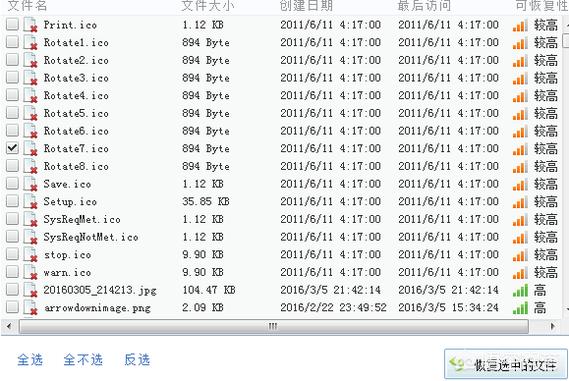The height and width of the screenshot is (381, 569).
Task: Click green recoverability bars for 20160305_214213.jpg
Action: 520,290
